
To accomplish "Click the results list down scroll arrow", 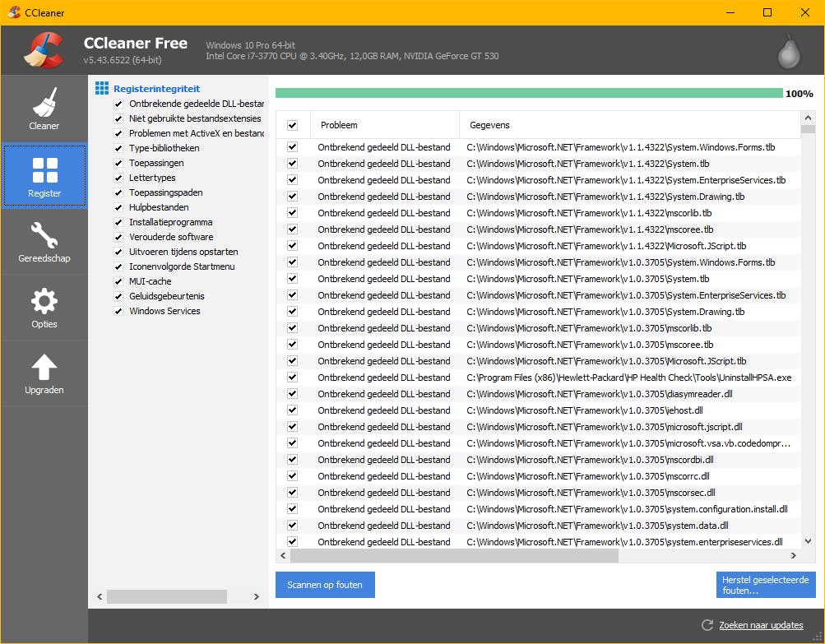I will (808, 540).
